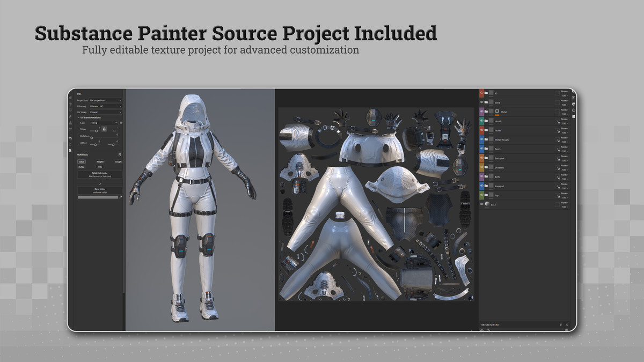
Task: Open the Filtering dropdown (Bilinear | HQ)
Action: click(x=106, y=106)
